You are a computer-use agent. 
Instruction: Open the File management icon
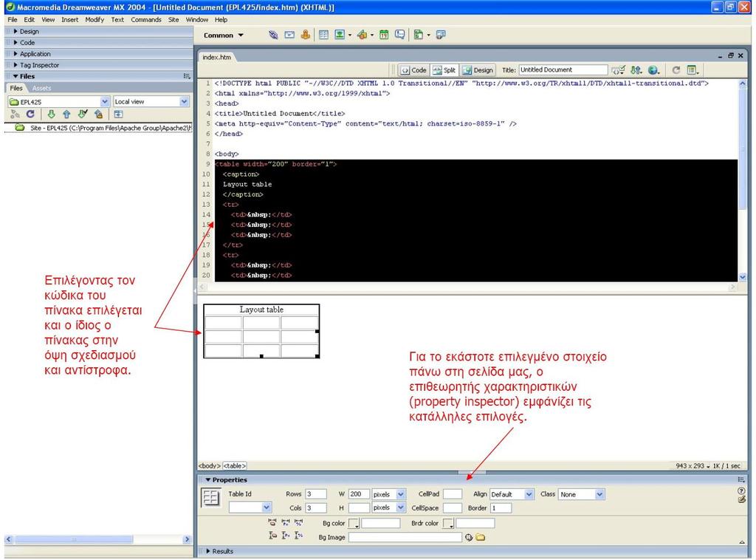pyautogui.click(x=636, y=70)
